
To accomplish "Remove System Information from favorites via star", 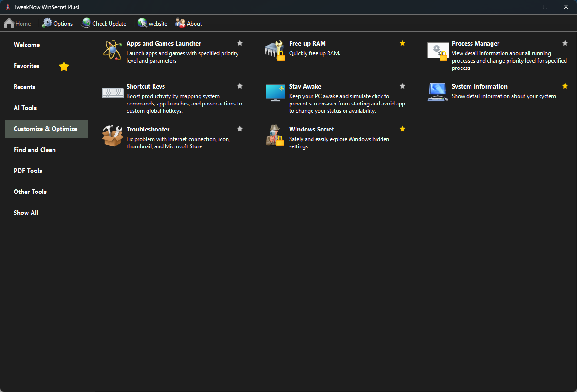I will coord(565,86).
